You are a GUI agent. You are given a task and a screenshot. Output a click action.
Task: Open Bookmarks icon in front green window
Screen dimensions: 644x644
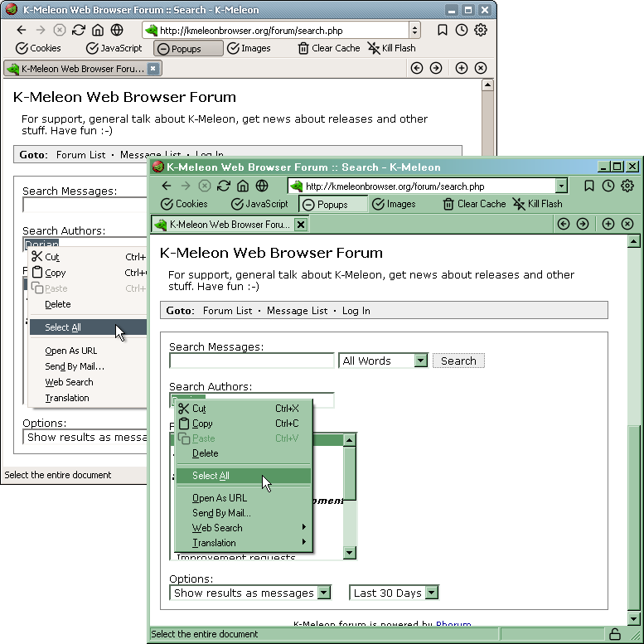tap(589, 186)
